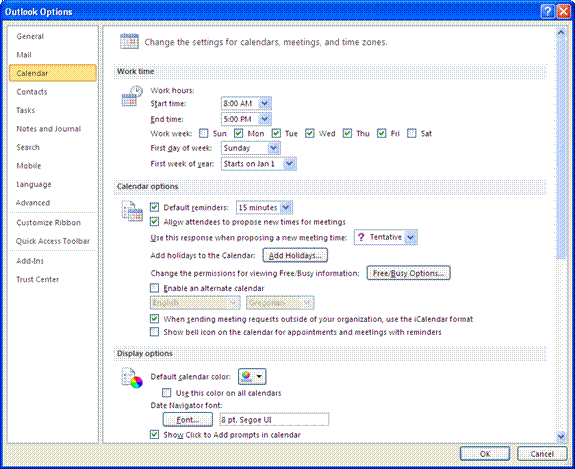Uncheck the Mon work week checkbox
This screenshot has width=575, height=469.
click(x=238, y=133)
